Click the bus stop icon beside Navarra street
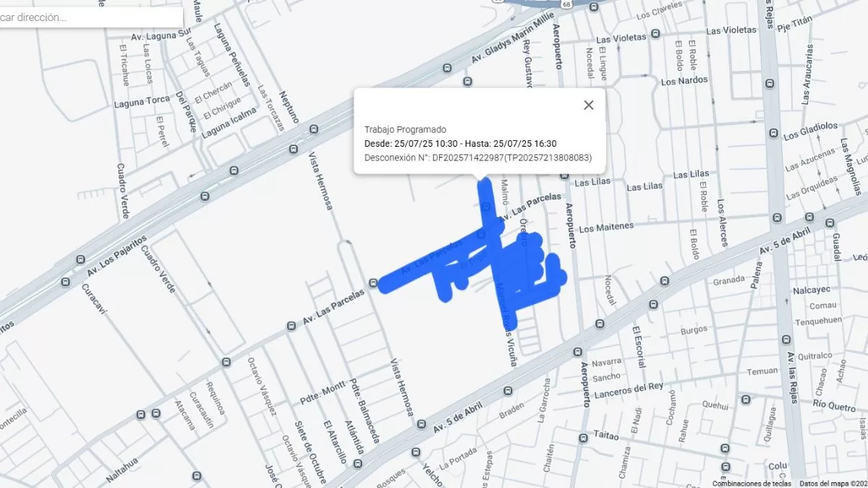The image size is (868, 488). click(576, 352)
